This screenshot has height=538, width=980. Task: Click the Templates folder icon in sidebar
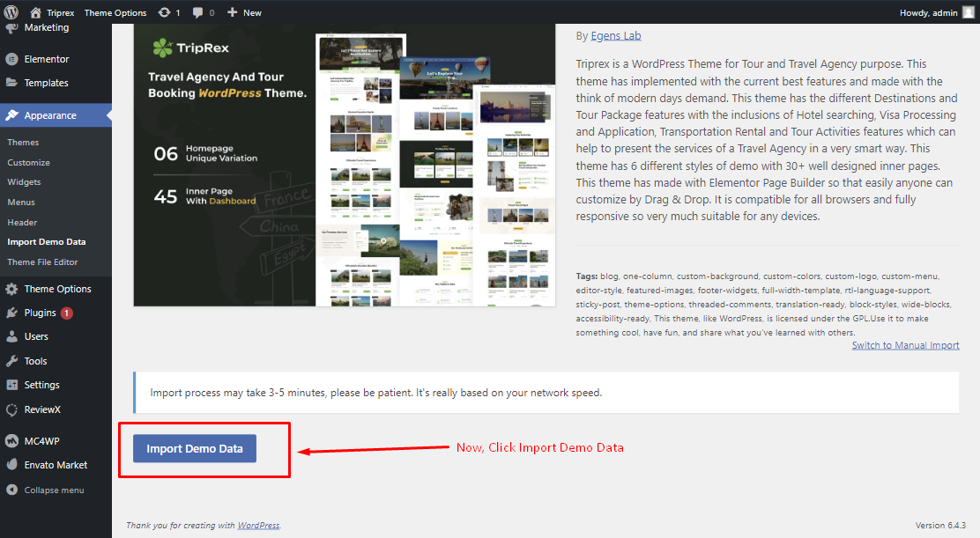[11, 83]
